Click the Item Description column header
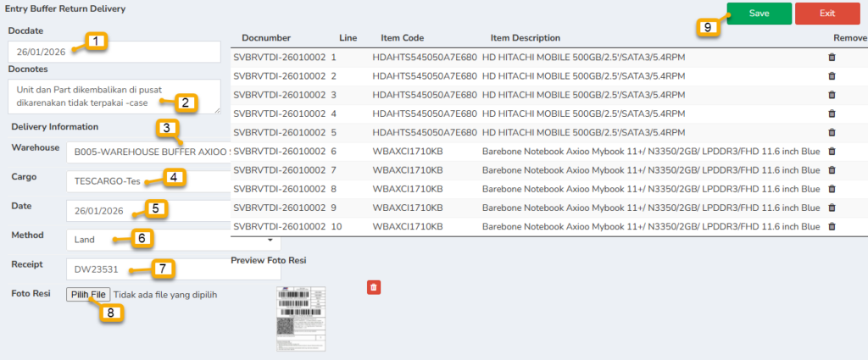868x360 pixels. pyautogui.click(x=525, y=38)
